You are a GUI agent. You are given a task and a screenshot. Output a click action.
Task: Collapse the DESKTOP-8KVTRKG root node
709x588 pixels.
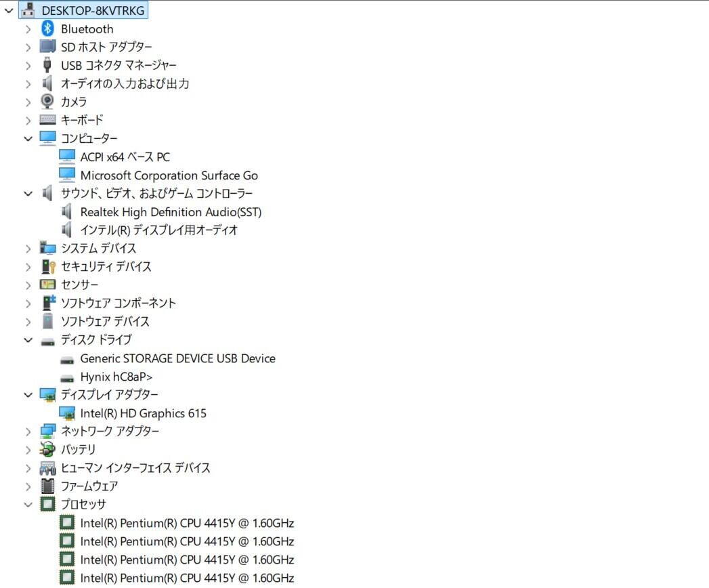[x=9, y=10]
